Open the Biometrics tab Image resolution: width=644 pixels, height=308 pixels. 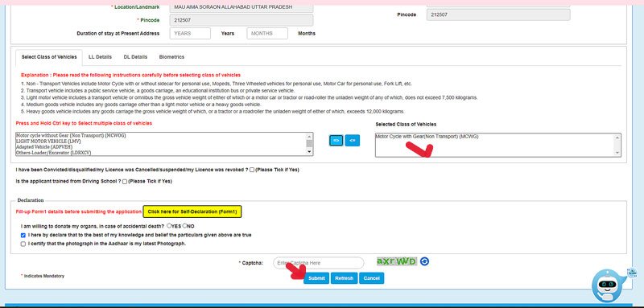coord(171,57)
